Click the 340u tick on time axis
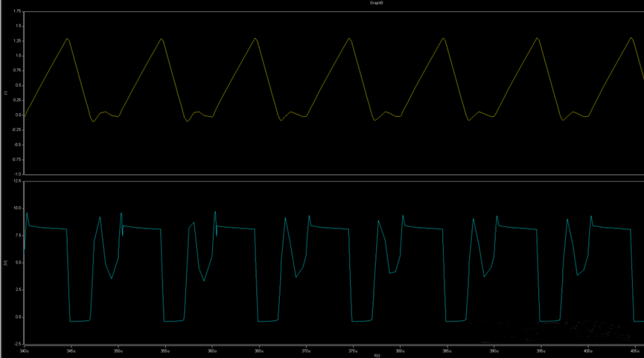This screenshot has height=358, width=644. tap(24, 349)
